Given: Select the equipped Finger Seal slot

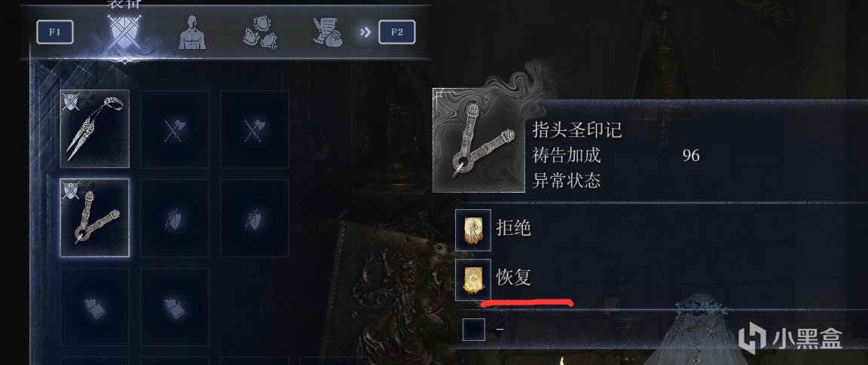Looking at the screenshot, I should (x=95, y=217).
